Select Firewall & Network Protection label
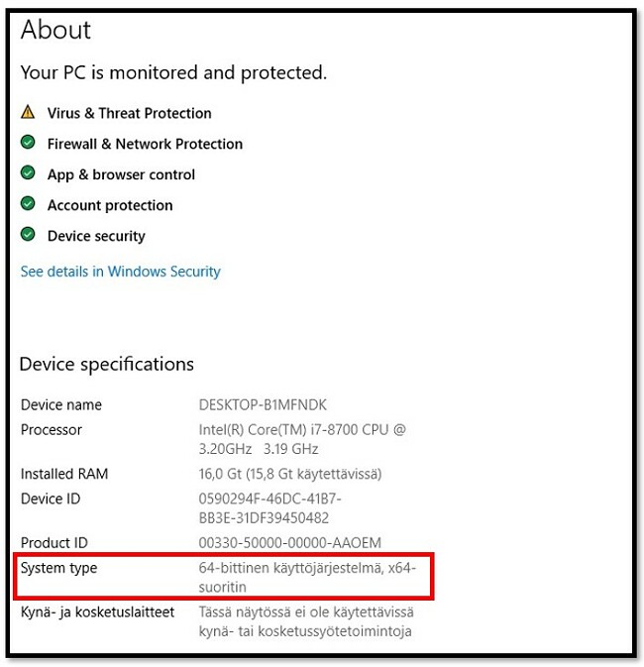644x667 pixels. pyautogui.click(x=145, y=144)
